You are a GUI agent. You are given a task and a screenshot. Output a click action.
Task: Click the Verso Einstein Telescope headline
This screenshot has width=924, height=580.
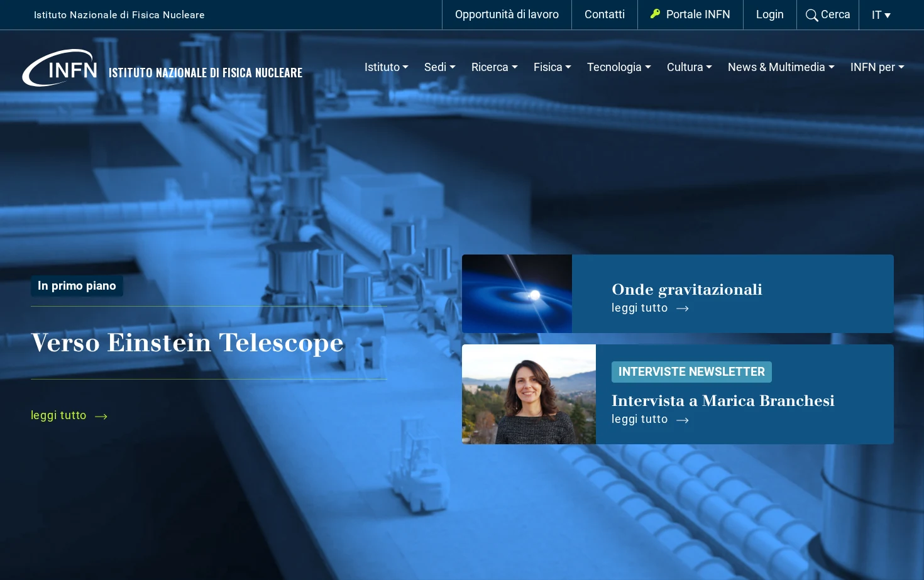(187, 343)
